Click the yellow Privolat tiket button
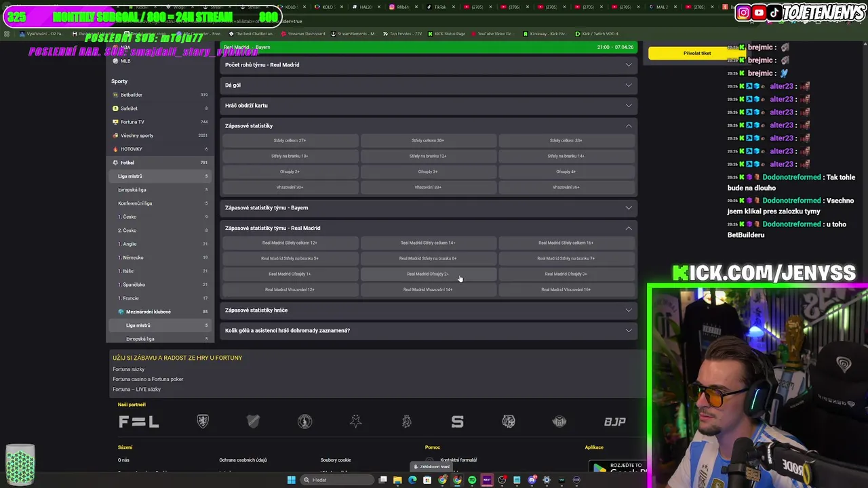Viewport: 868px width, 488px height. pos(697,54)
